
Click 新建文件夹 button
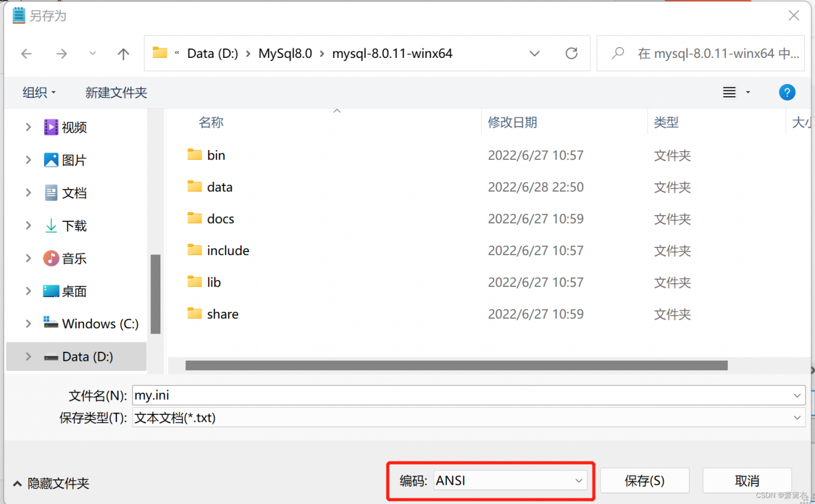116,93
